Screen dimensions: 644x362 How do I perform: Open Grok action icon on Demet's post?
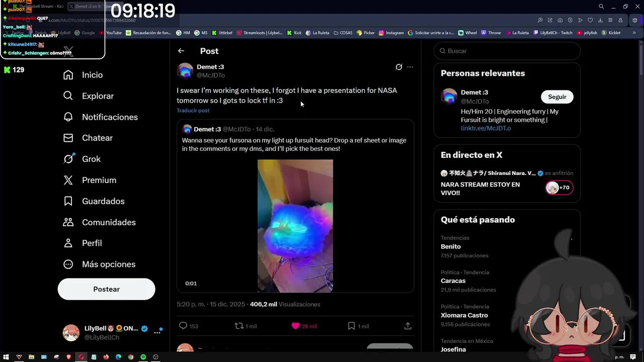pos(399,67)
